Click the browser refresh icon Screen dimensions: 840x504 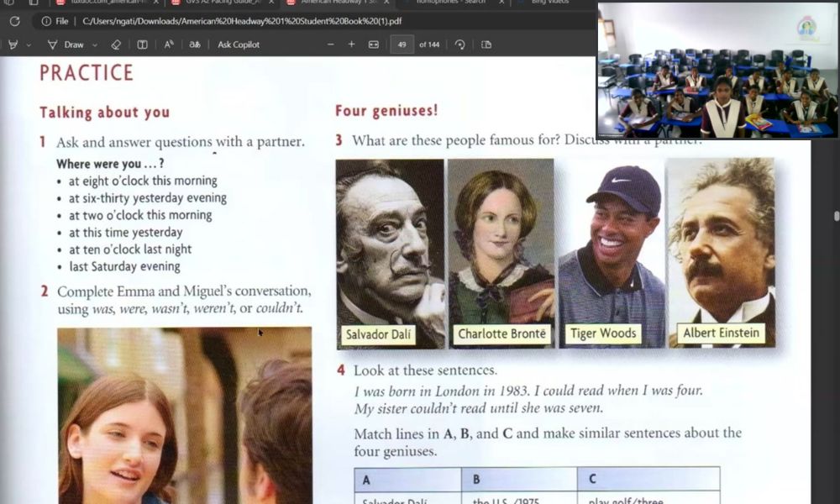15,22
